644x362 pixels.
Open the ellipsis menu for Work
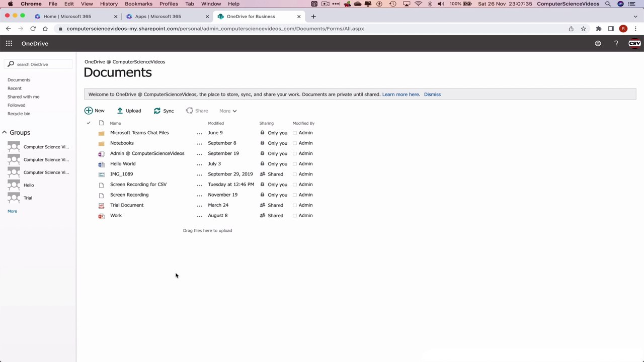point(200,216)
